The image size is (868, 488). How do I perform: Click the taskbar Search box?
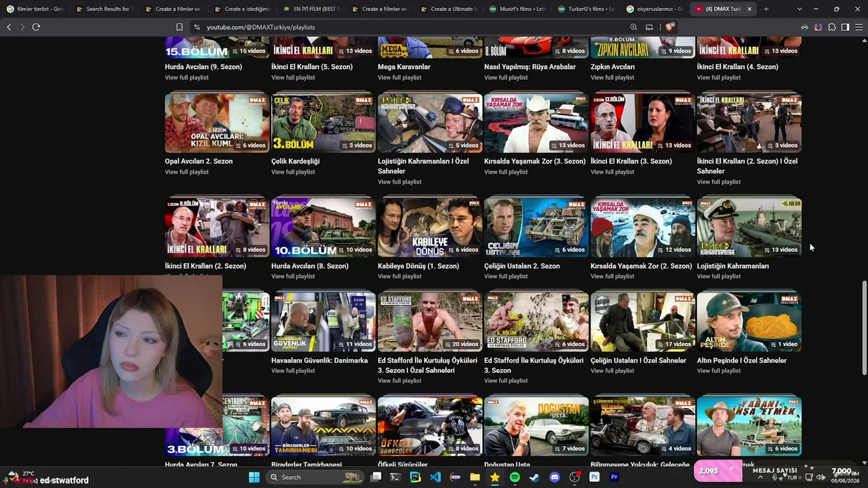tap(315, 477)
